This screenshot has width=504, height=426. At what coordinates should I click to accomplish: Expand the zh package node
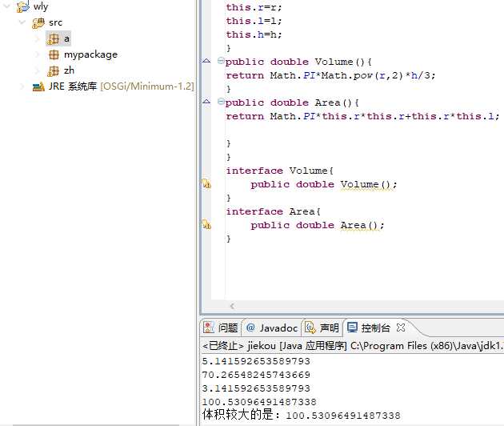click(38, 70)
